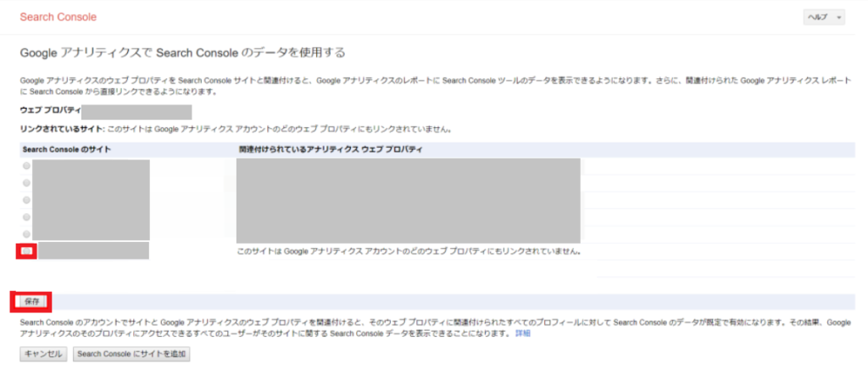This screenshot has width=868, height=370.
Task: Open the ヘルプ dropdown menu
Action: [824, 17]
